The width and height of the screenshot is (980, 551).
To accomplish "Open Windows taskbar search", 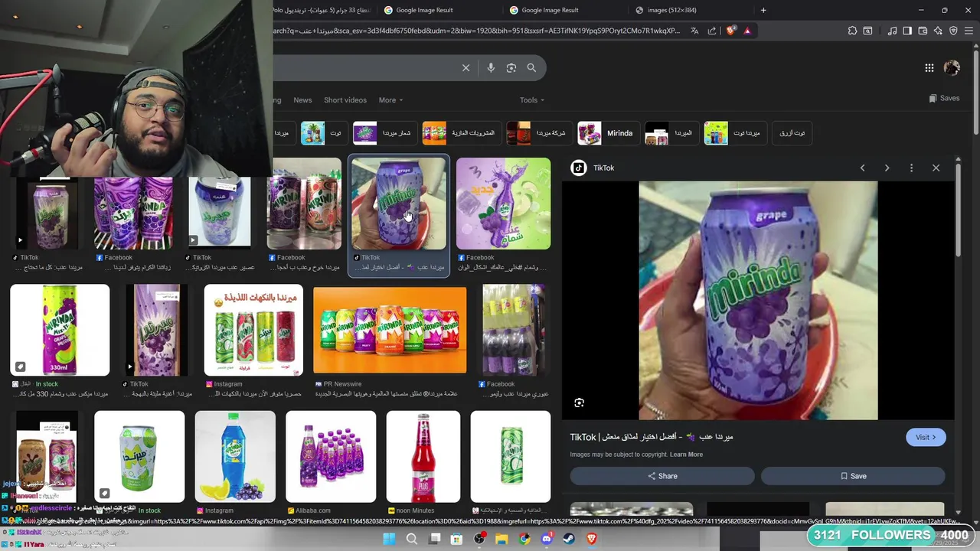I will (412, 539).
